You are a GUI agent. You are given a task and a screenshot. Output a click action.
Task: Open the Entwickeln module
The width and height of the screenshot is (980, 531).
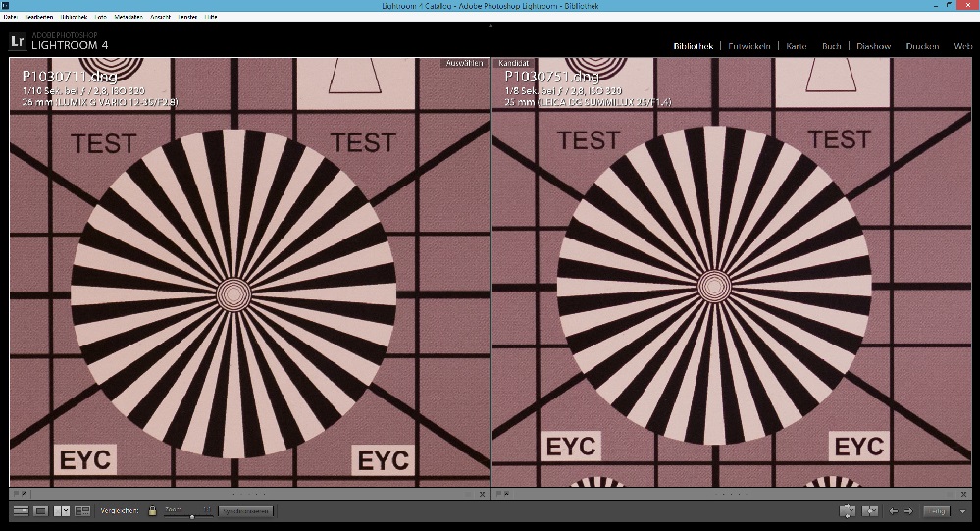pyautogui.click(x=749, y=46)
